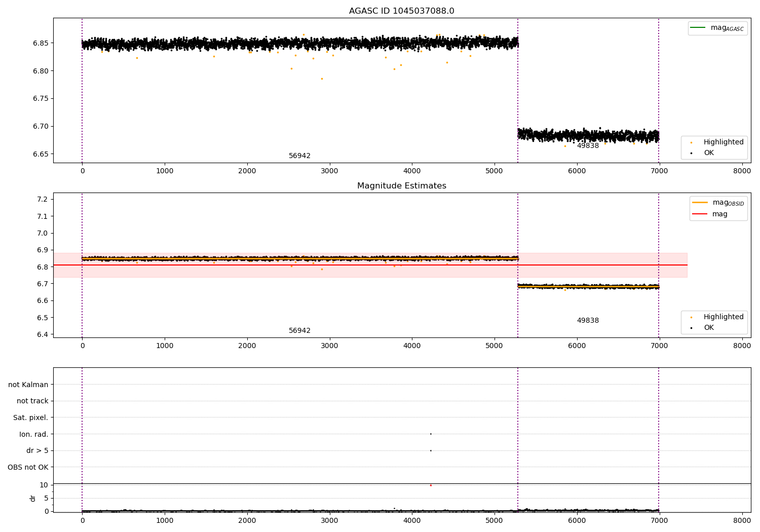
Task: Click the title "AGASC ID 1045037088.0"
Action: [x=402, y=11]
